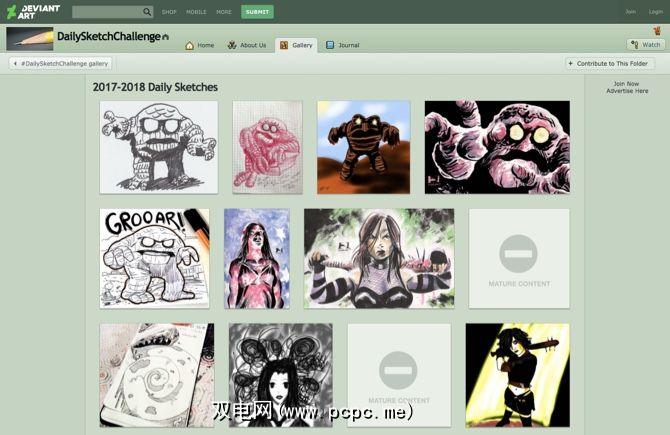This screenshot has height=435, width=670.
Task: Open the mature content tile in second row
Action: [519, 259]
